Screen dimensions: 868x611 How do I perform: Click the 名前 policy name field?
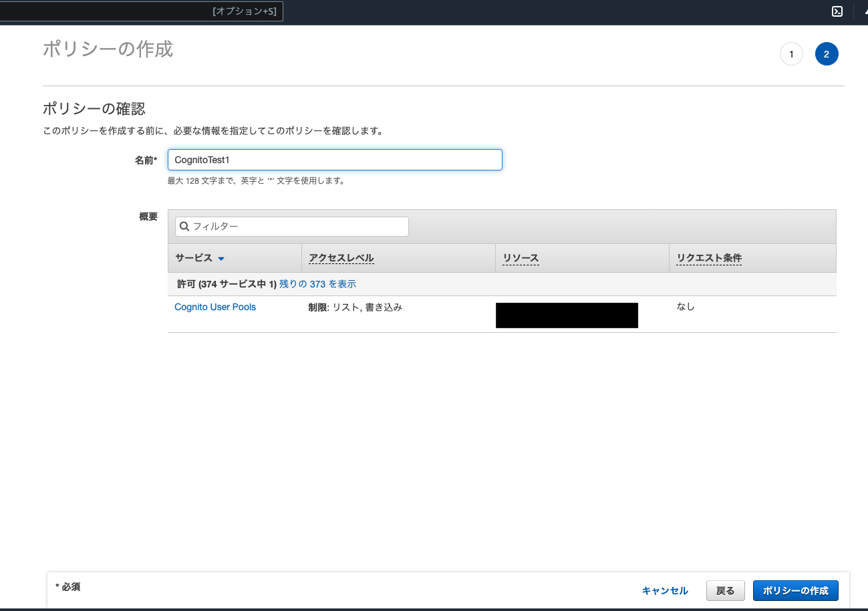pyautogui.click(x=335, y=160)
